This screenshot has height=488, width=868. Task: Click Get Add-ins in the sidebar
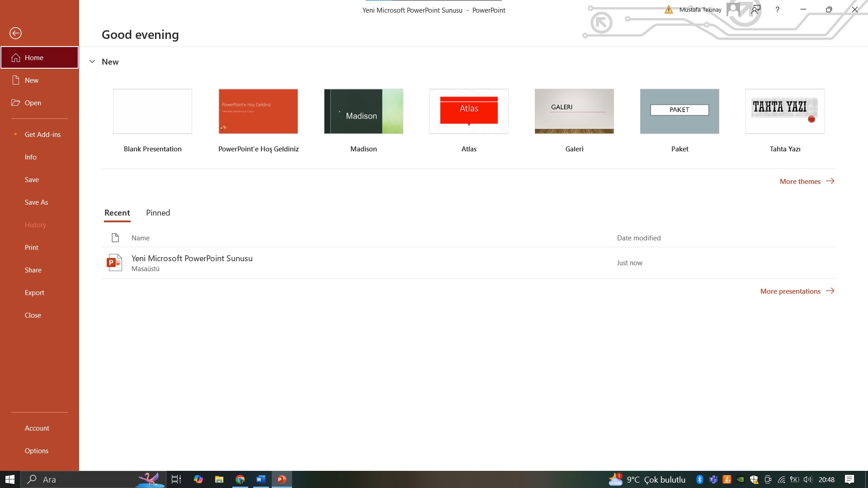pyautogui.click(x=39, y=134)
